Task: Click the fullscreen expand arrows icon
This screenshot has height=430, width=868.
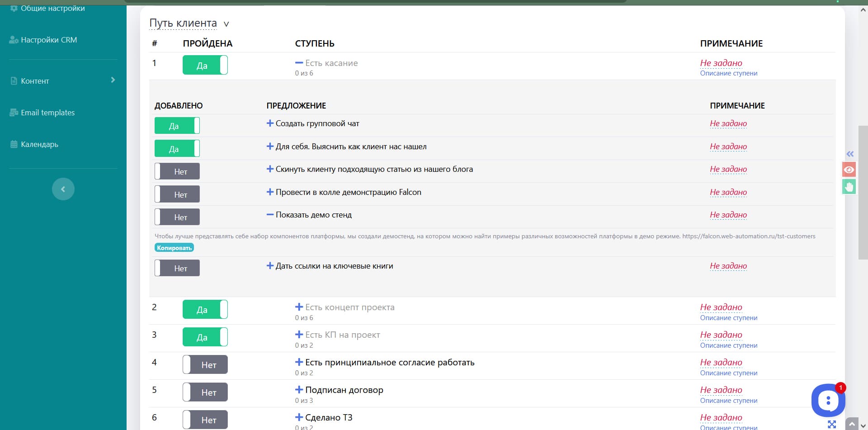Action: coord(832,424)
